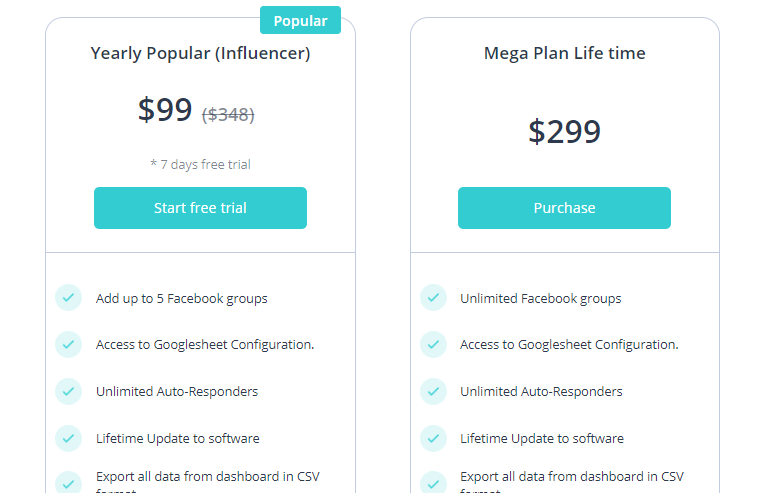767x493 pixels.
Task: Click the yearly plan Lifetime Update checkmark
Action: tap(68, 438)
